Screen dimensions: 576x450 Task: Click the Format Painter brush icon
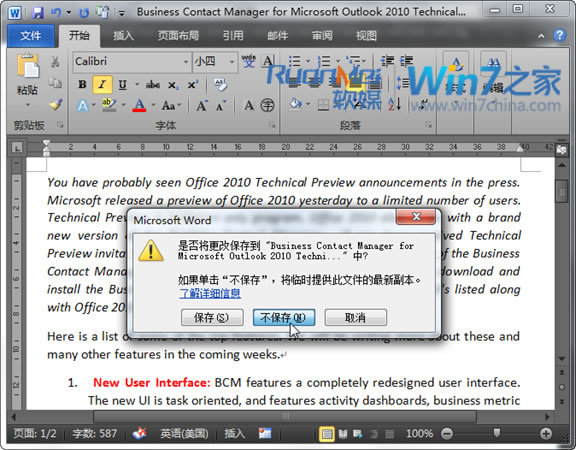56,105
